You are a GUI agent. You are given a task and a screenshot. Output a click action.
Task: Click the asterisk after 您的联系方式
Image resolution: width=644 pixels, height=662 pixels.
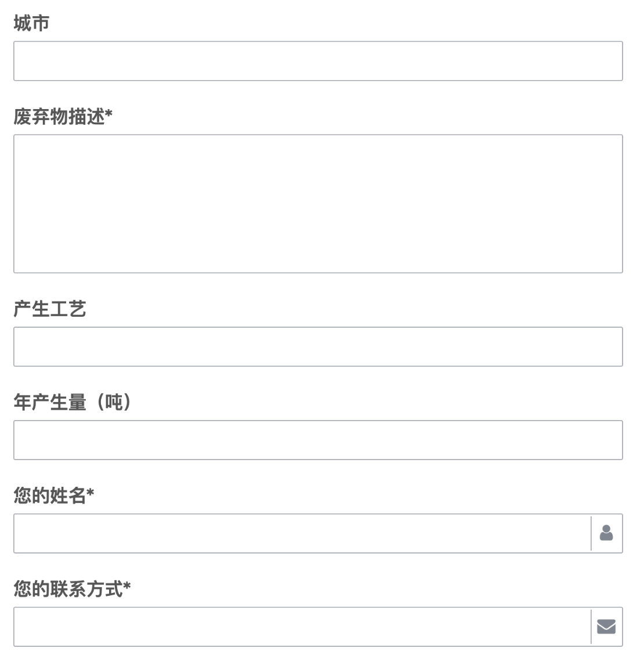(x=126, y=586)
